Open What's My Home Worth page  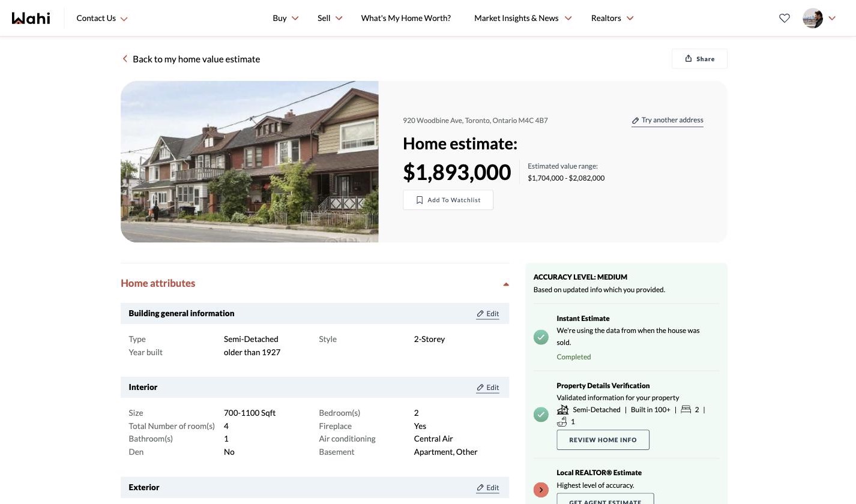(x=406, y=18)
